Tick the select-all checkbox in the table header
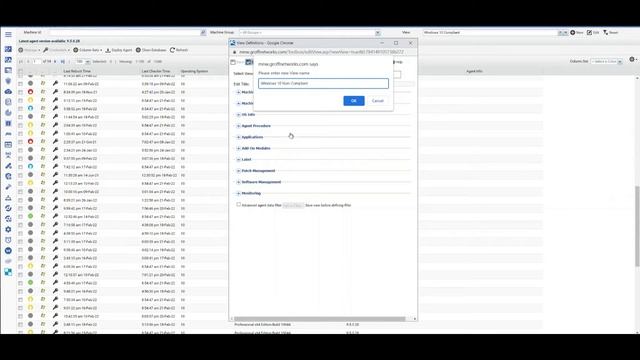This screenshot has width=640, height=360. click(20, 71)
